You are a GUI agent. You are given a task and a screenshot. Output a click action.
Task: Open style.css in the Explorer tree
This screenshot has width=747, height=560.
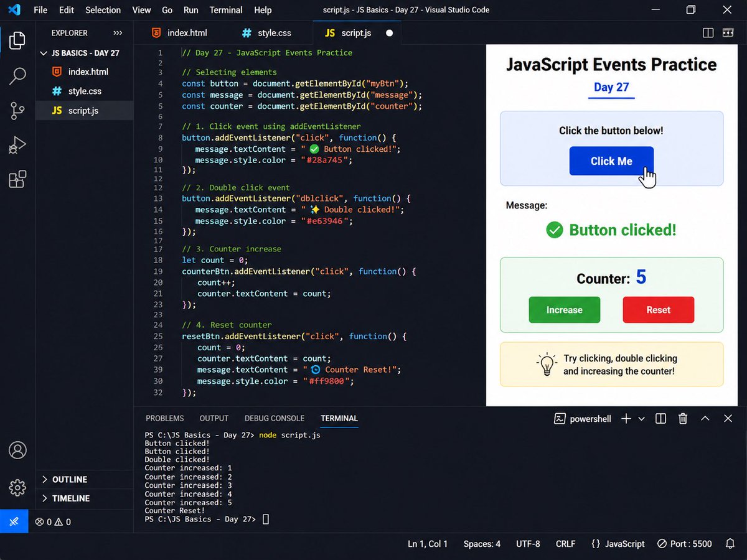click(x=85, y=91)
